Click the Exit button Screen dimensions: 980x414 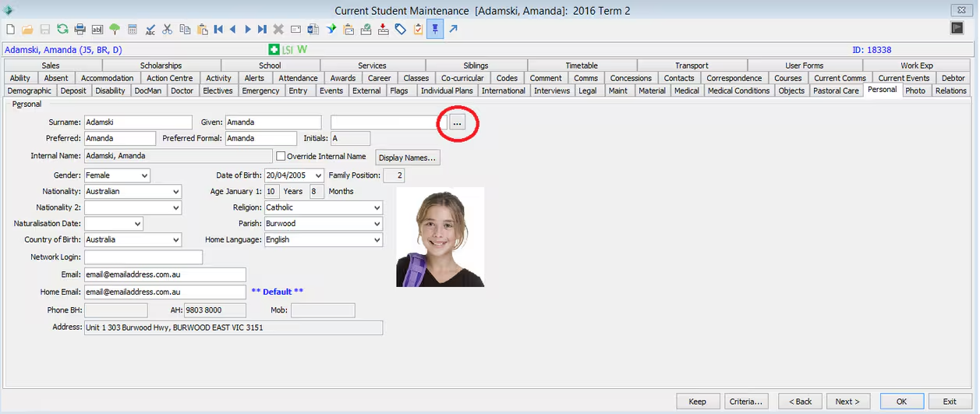tap(949, 402)
